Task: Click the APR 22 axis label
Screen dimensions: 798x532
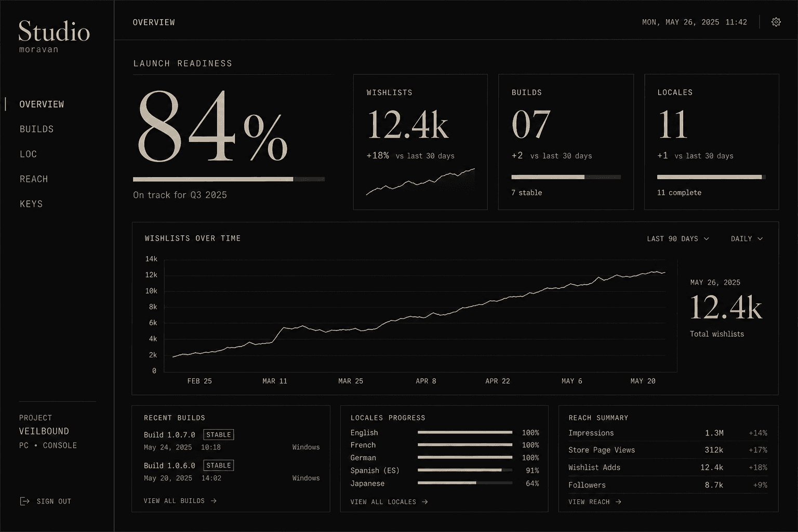Action: [x=498, y=381]
